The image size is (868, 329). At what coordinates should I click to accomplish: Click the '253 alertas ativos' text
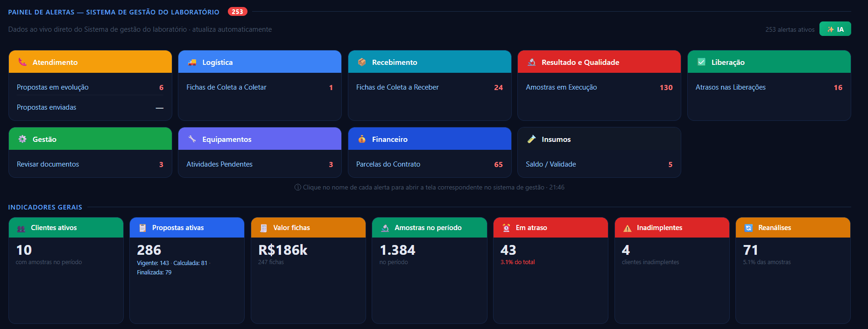tap(790, 29)
